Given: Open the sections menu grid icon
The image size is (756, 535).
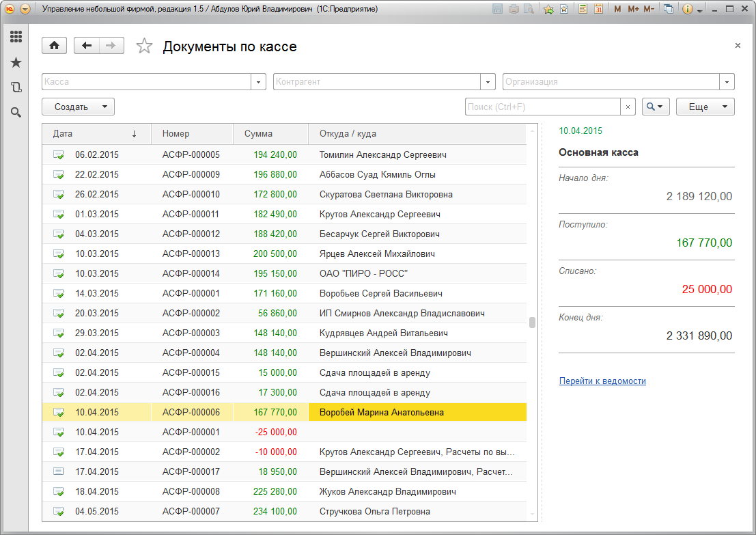Looking at the screenshot, I should tap(16, 37).
